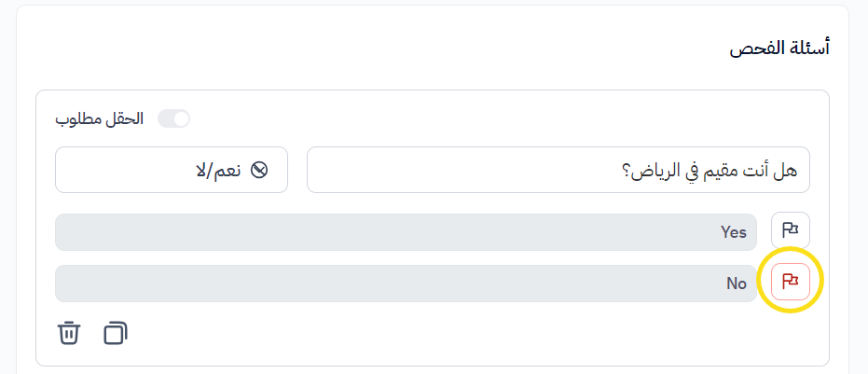Duplicate the question using copy icon

(x=116, y=333)
